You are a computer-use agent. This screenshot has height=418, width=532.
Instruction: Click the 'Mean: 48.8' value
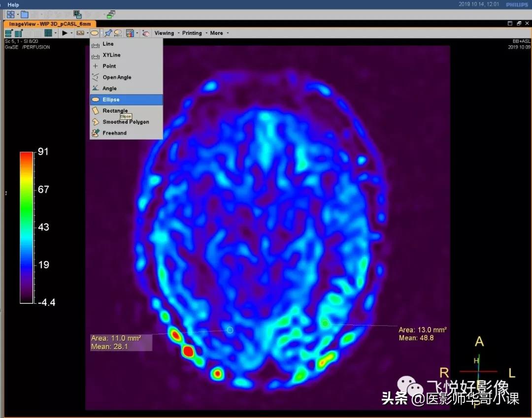pos(416,338)
